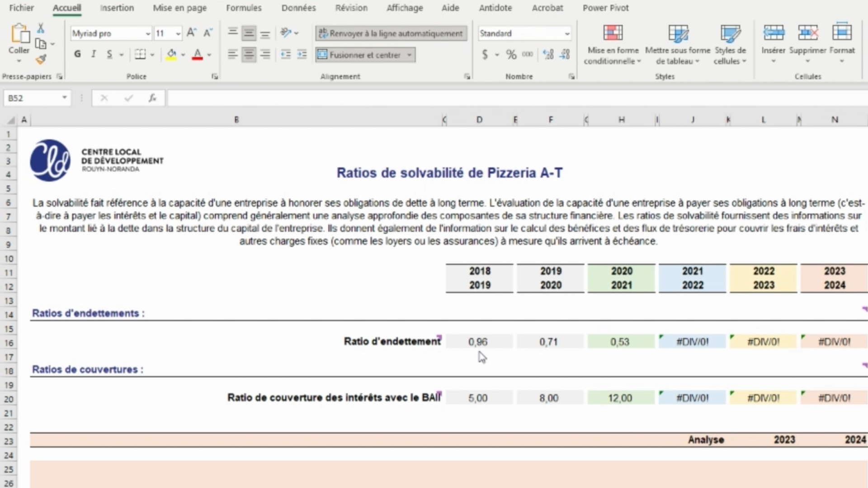Image resolution: width=868 pixels, height=488 pixels.
Task: Click the 2021 2022 year header cell
Action: pyautogui.click(x=692, y=278)
